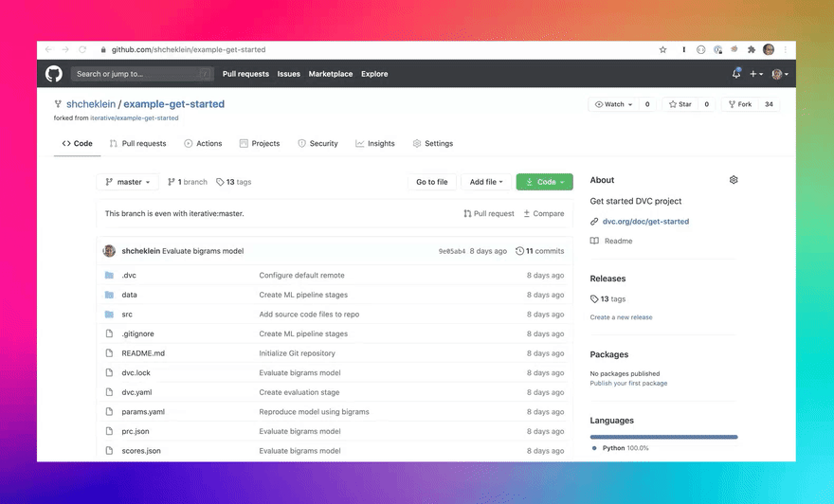Open the 11 commits history
Image resolution: width=834 pixels, height=504 pixels.
coord(540,251)
